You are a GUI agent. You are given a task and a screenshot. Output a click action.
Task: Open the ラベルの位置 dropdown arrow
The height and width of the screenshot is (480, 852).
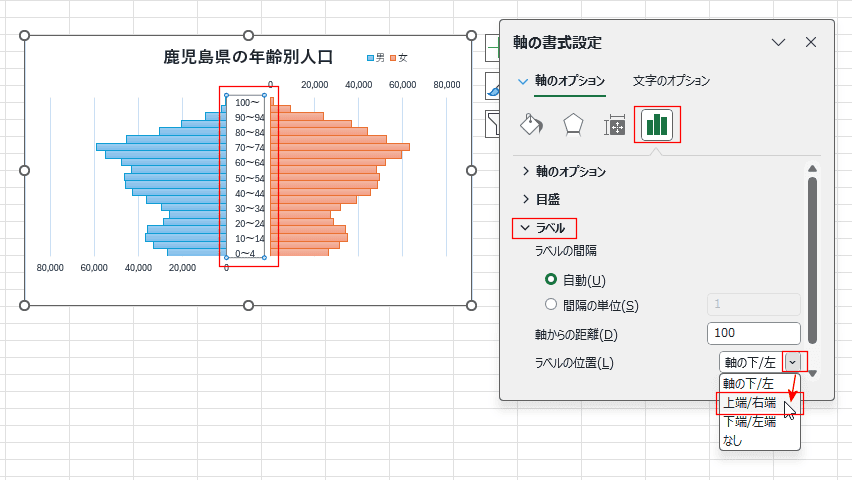[793, 362]
